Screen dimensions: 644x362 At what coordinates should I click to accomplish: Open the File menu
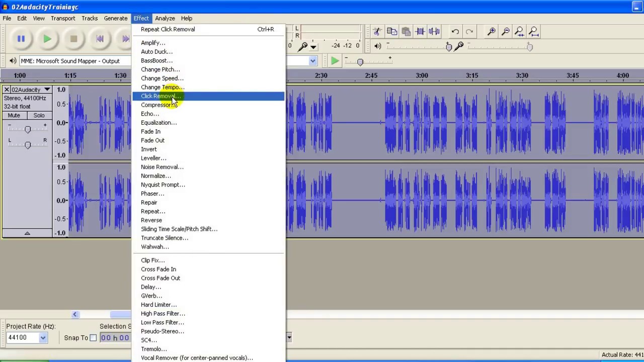(7, 18)
